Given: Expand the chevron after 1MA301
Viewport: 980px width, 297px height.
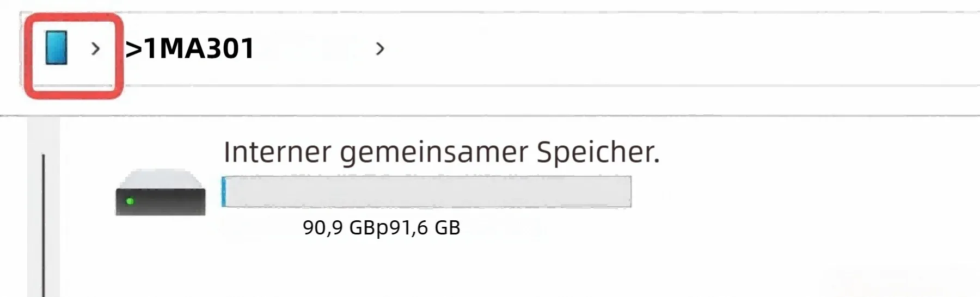Looking at the screenshot, I should [x=380, y=49].
